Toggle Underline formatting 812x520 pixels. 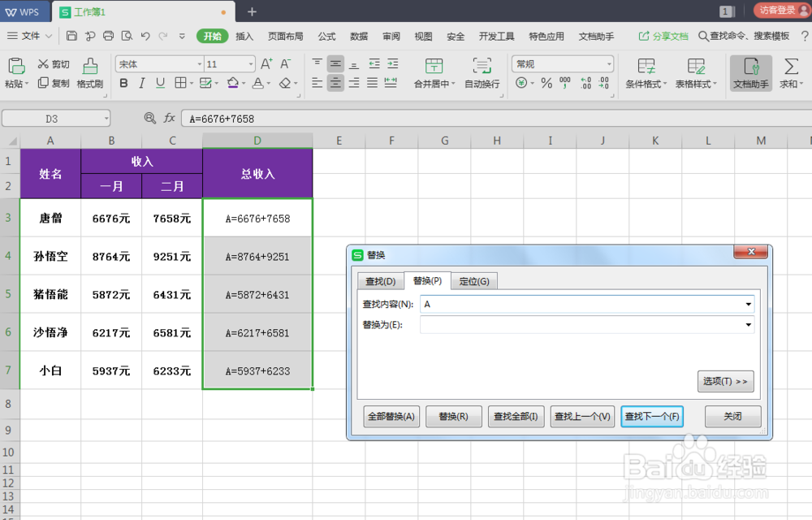click(160, 83)
